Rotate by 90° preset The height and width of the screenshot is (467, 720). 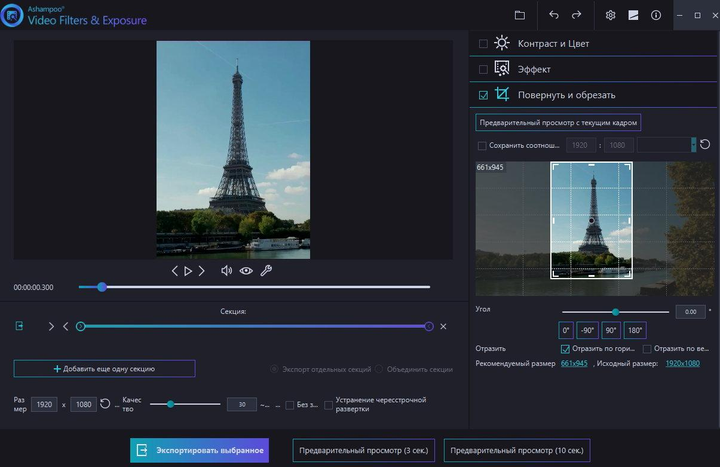pos(611,330)
